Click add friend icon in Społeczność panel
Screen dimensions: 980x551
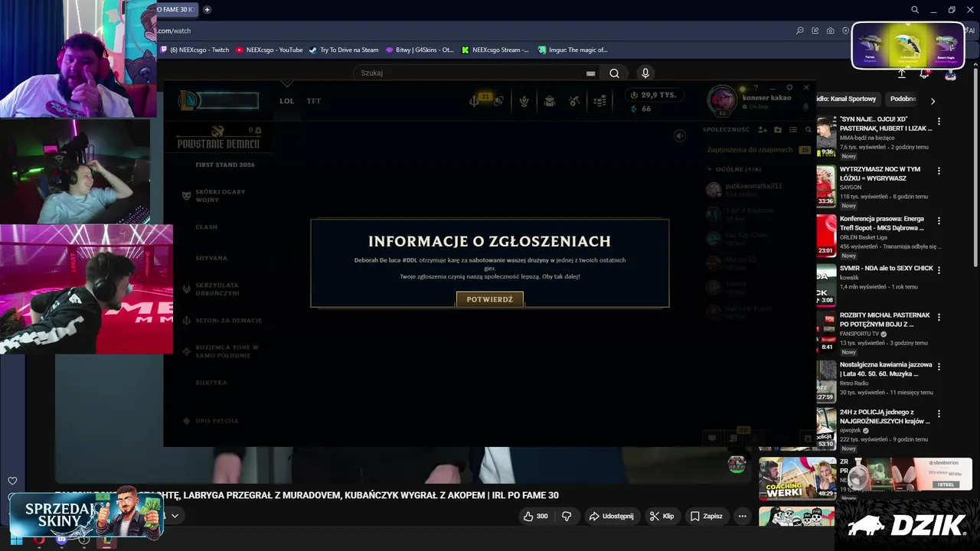(763, 130)
